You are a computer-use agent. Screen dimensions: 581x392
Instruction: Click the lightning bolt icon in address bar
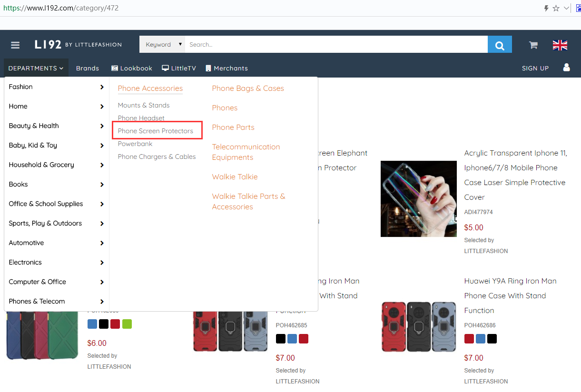pyautogui.click(x=546, y=8)
